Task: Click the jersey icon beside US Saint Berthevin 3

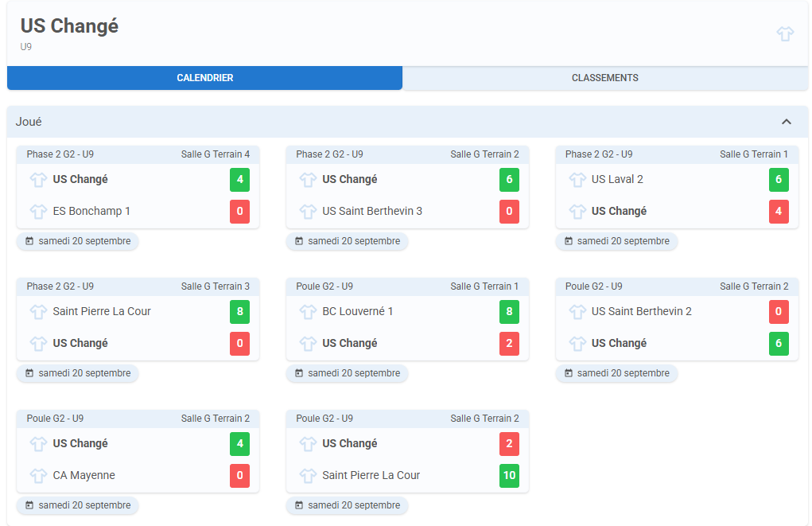Action: [x=308, y=212]
